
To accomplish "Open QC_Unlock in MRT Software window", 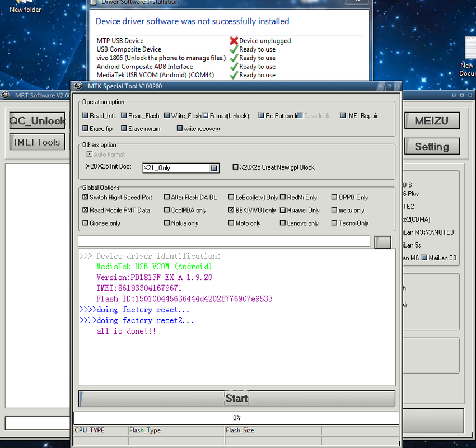I will tap(38, 120).
